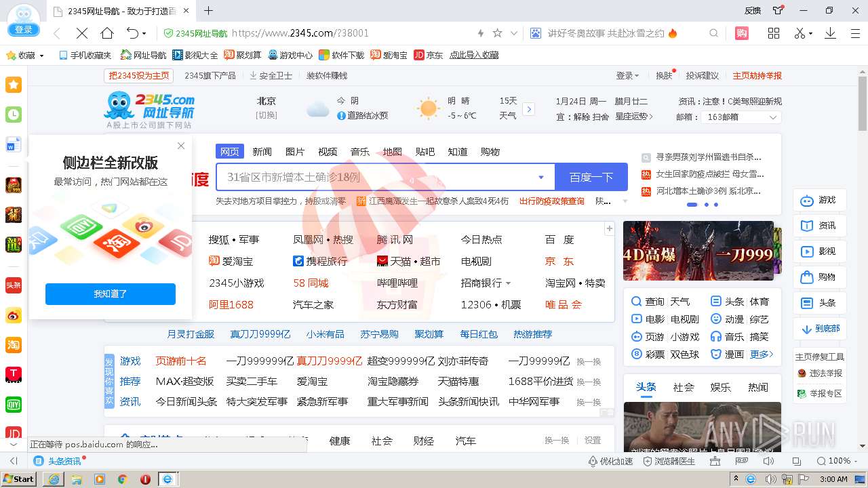
Task: Switch to the 地图 search tab
Action: pyautogui.click(x=393, y=152)
